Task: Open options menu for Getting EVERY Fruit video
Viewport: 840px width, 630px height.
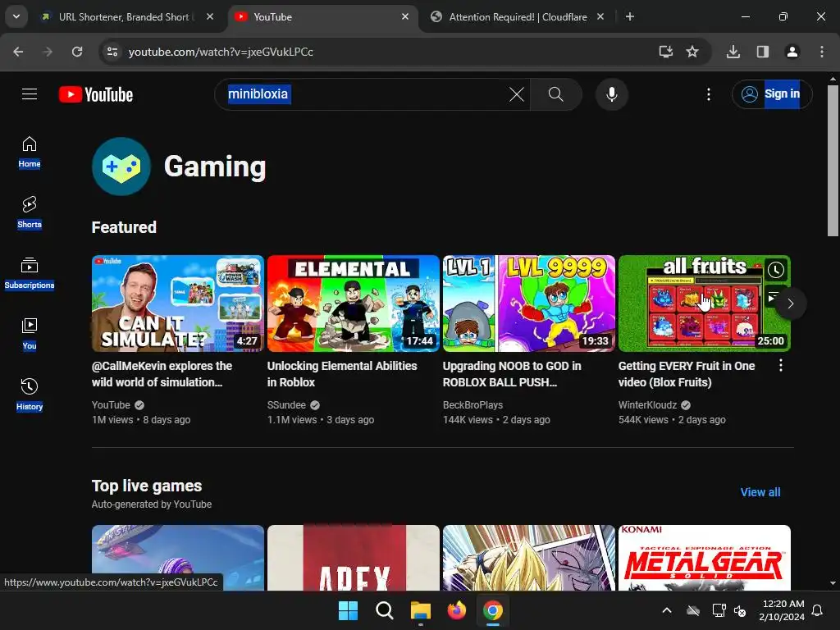Action: [x=781, y=365]
